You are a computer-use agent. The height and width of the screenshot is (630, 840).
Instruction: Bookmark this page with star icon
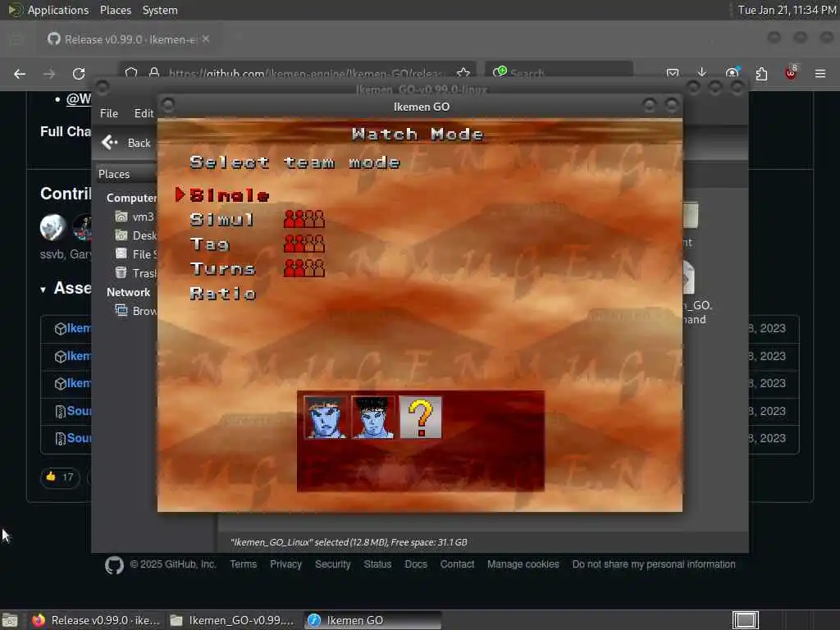(x=463, y=73)
